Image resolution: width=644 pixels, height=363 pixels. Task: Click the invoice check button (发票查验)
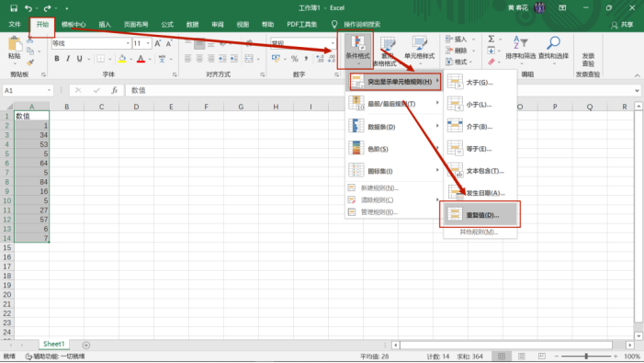pos(588,60)
